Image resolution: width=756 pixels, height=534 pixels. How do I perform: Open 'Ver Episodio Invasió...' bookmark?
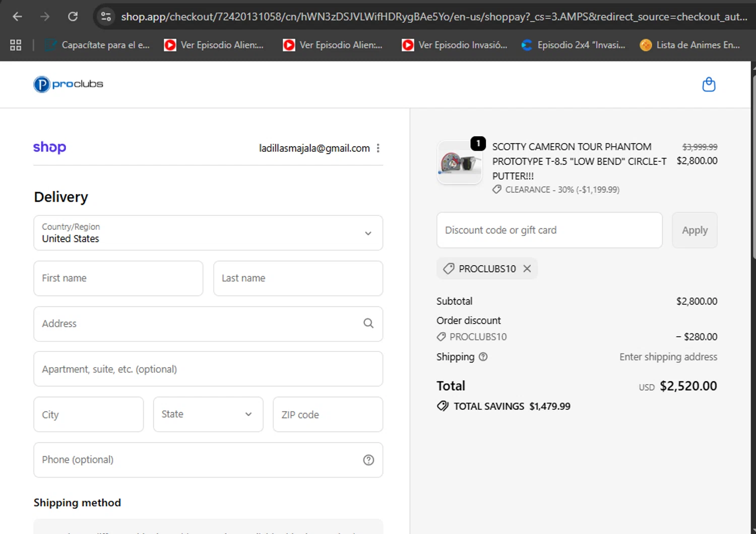click(x=455, y=45)
